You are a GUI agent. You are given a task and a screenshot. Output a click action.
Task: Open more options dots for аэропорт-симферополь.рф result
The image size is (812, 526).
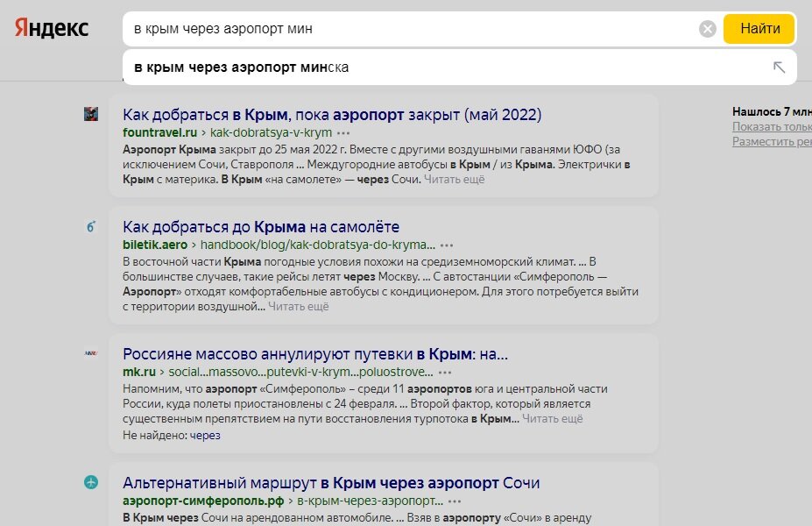click(x=455, y=501)
